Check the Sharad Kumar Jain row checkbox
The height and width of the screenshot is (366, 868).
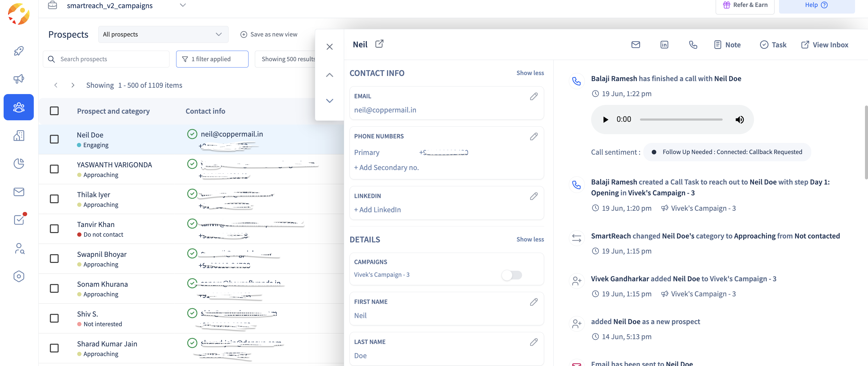(54, 348)
